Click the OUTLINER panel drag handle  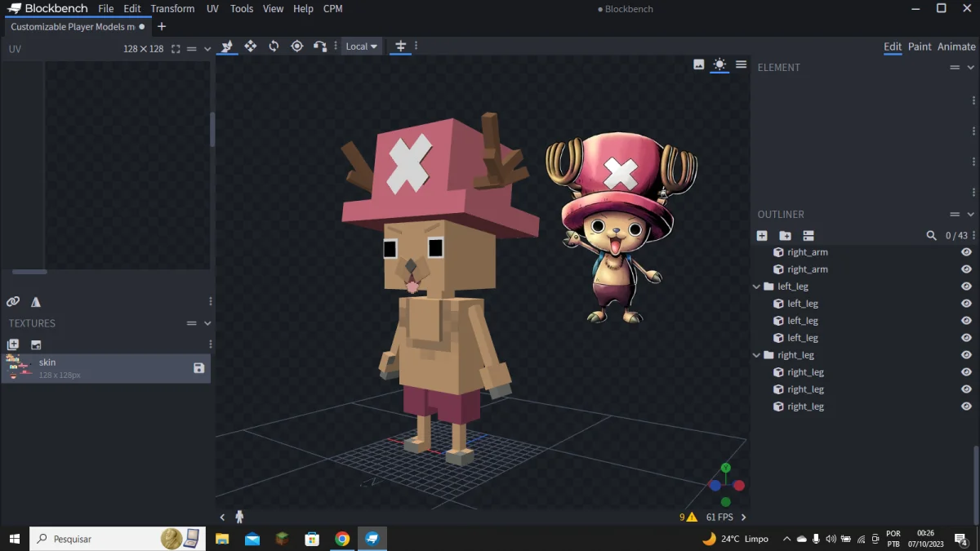tap(954, 215)
